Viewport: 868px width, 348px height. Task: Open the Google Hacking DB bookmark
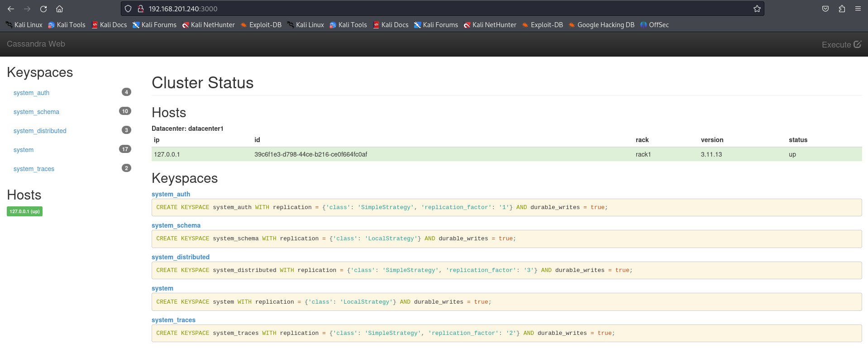[601, 25]
